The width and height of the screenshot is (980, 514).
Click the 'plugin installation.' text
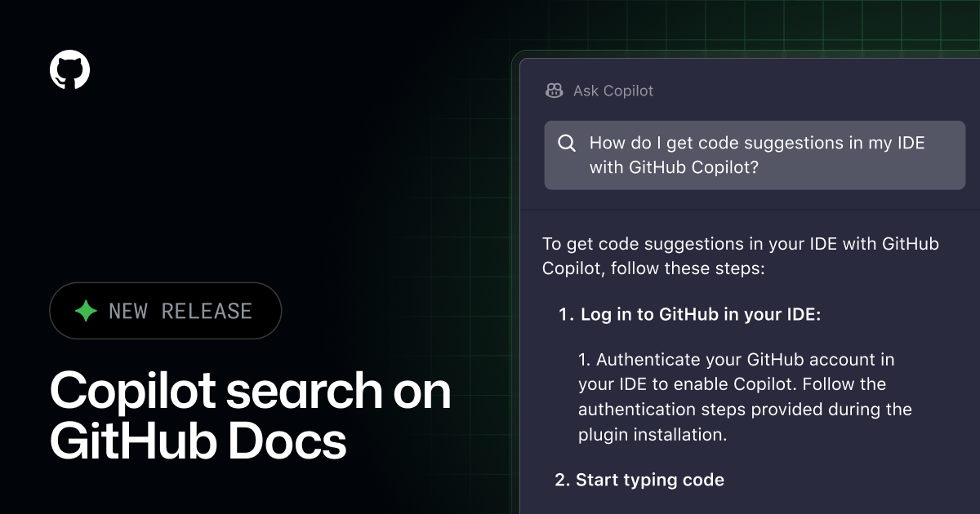click(x=652, y=434)
